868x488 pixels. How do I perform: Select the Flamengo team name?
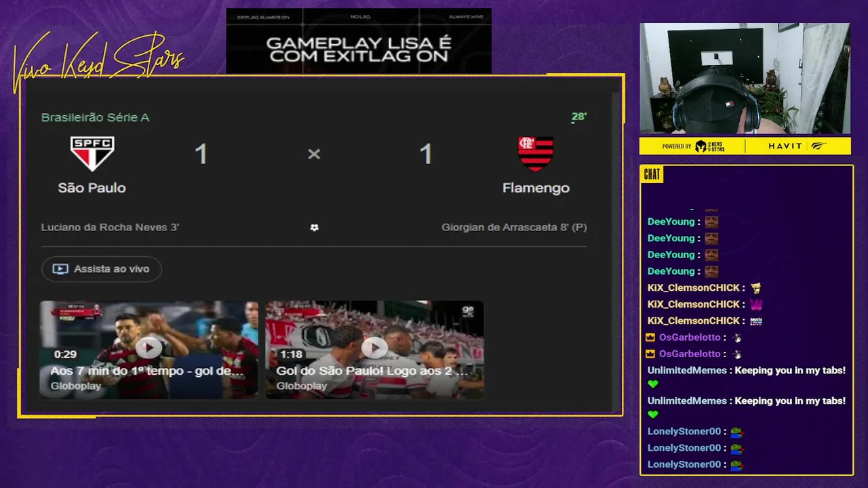pyautogui.click(x=536, y=188)
